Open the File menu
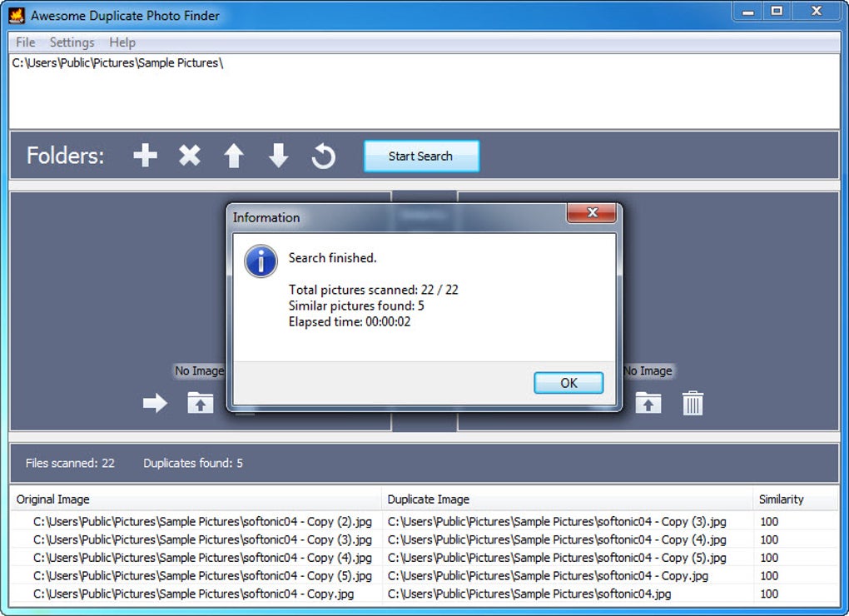Viewport: 849px width, 616px height. (26, 42)
